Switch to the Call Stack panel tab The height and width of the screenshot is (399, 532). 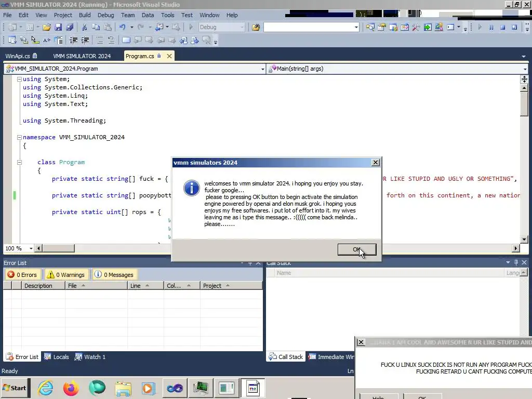[286, 356]
